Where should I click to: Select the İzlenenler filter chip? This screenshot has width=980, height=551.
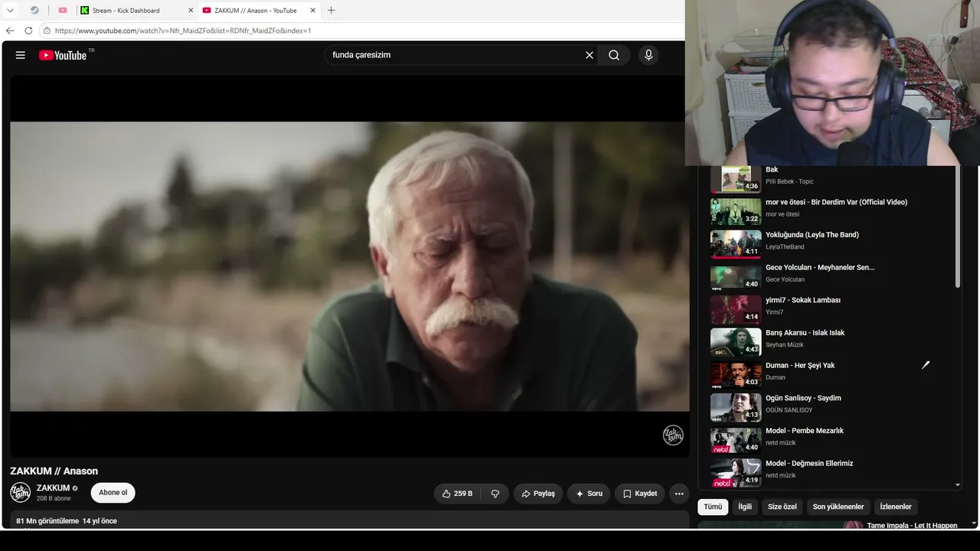point(896,507)
